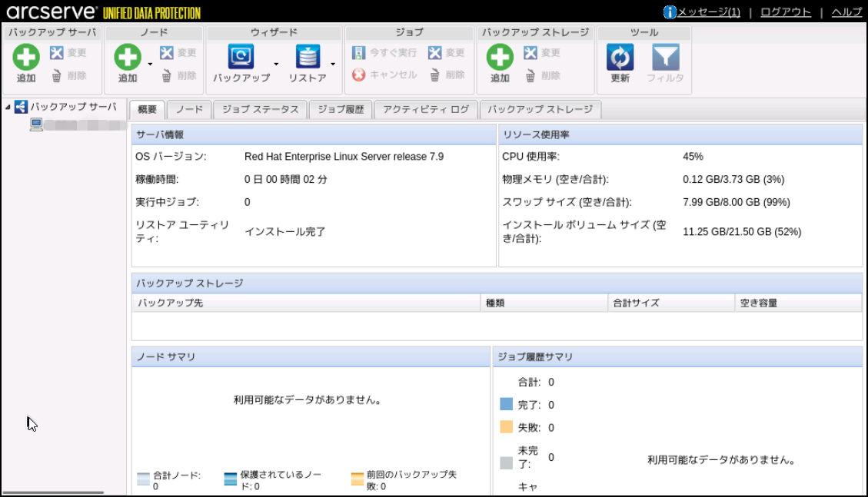Click the blue 完了 legend swatch
The image size is (868, 497).
(x=506, y=405)
